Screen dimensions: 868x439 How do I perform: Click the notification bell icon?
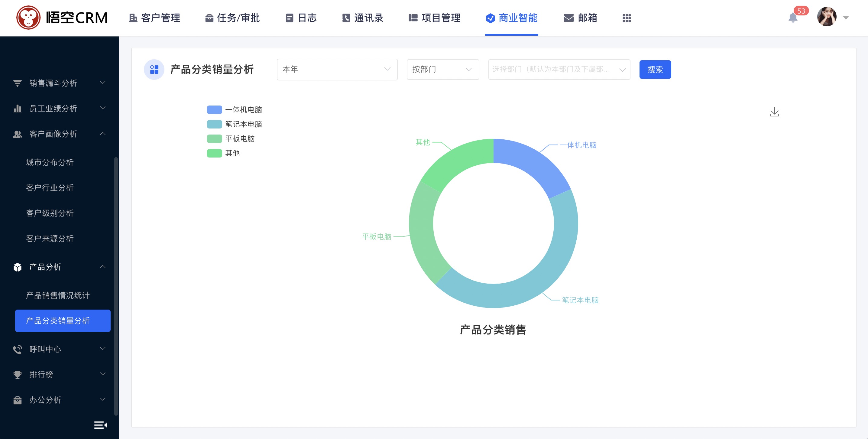pyautogui.click(x=793, y=18)
